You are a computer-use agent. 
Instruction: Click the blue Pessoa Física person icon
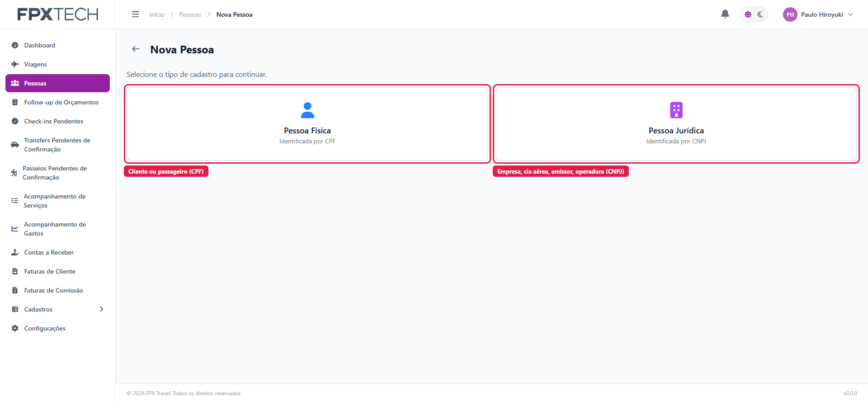pos(307,110)
